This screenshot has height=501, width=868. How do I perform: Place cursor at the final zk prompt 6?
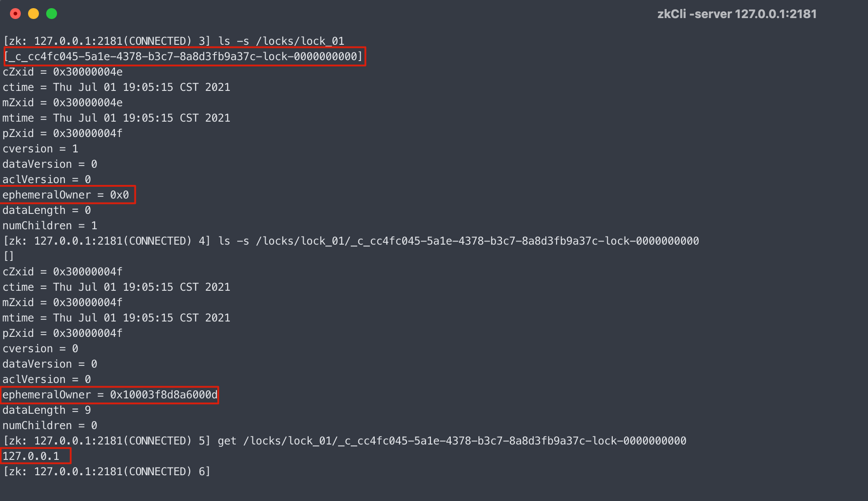click(x=107, y=472)
